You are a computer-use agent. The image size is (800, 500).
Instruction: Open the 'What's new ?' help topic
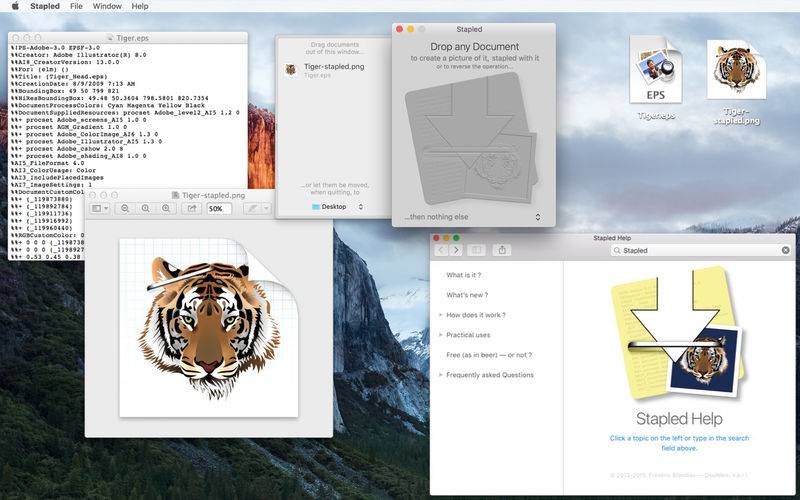tap(467, 295)
